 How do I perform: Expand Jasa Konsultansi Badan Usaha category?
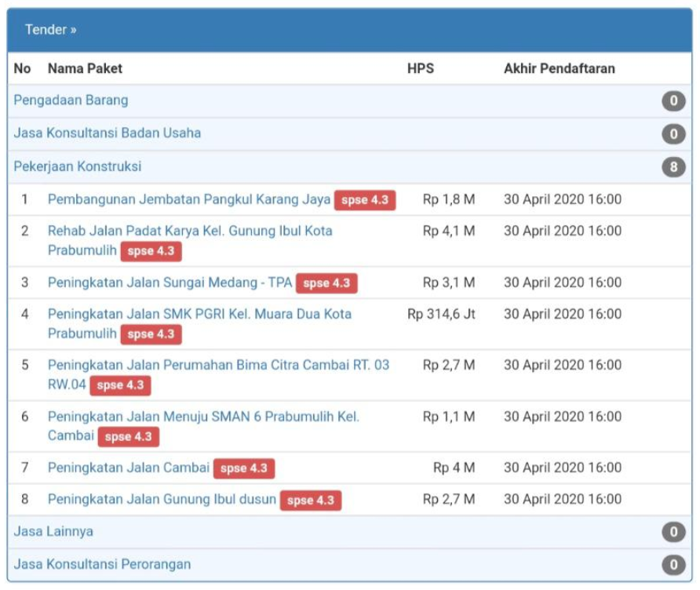click(x=107, y=133)
